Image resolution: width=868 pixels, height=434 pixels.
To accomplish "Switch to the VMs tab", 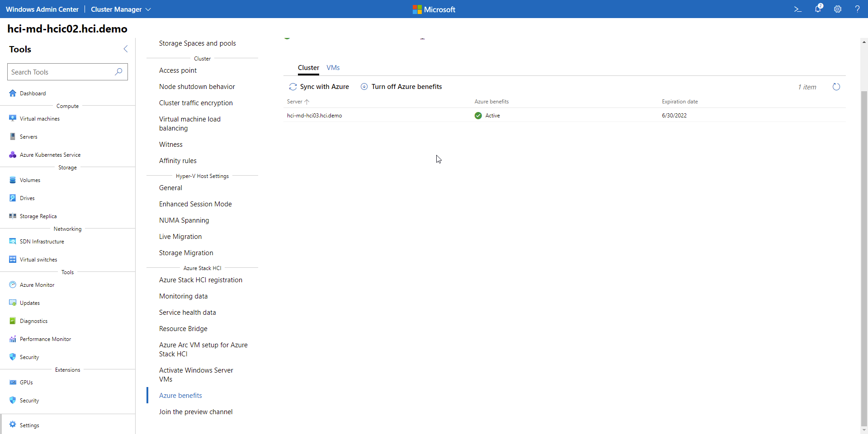I will [333, 68].
